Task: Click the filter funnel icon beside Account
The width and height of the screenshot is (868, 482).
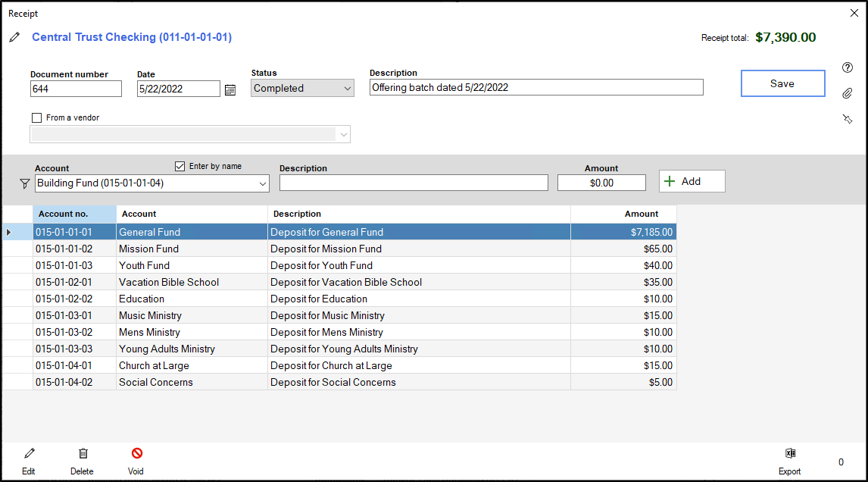Action: point(24,183)
